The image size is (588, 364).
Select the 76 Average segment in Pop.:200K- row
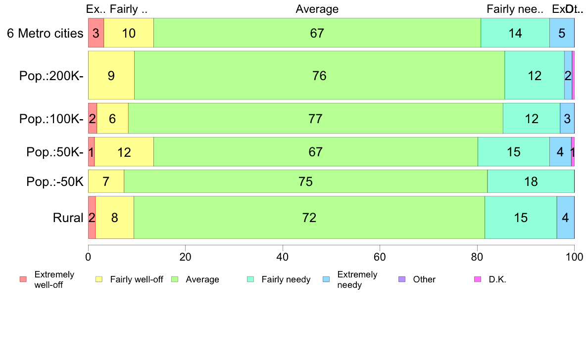(x=320, y=75)
